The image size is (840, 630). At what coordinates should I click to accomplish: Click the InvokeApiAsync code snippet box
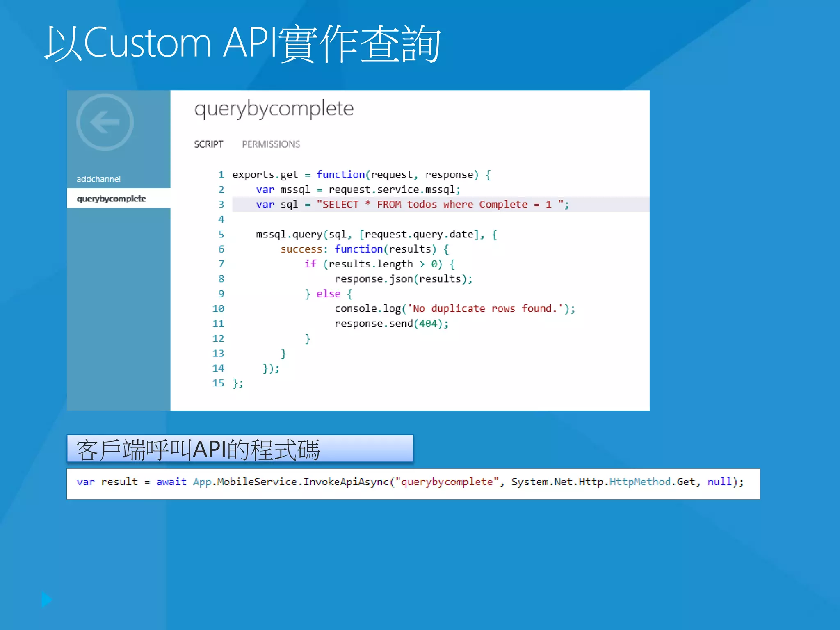pyautogui.click(x=413, y=484)
